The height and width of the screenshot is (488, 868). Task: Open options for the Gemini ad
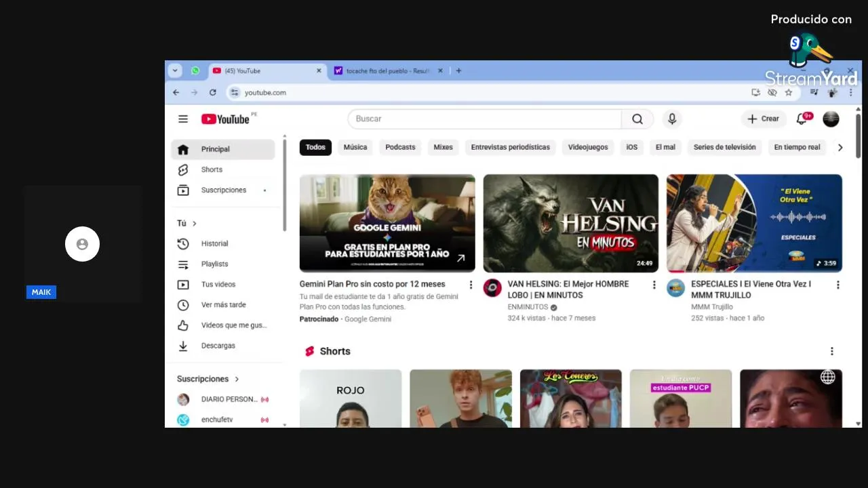pyautogui.click(x=471, y=285)
